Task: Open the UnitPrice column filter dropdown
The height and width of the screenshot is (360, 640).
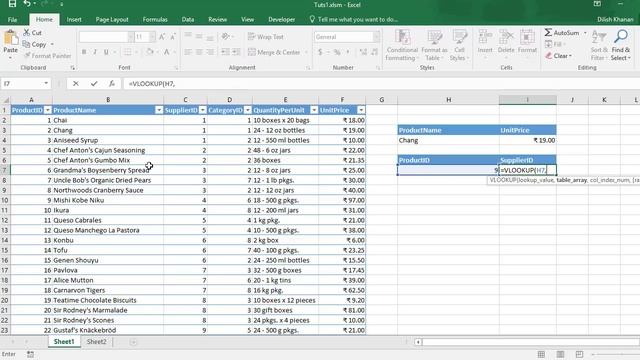Action: (361, 110)
